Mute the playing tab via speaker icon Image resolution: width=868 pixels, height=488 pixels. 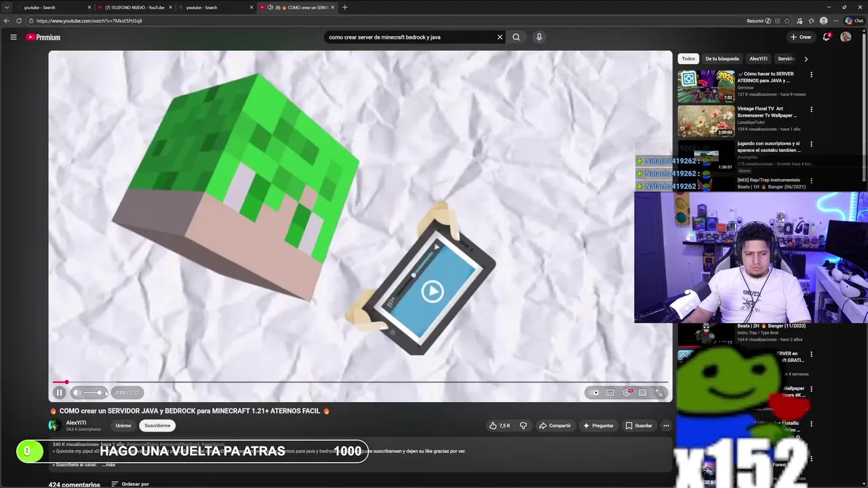270,7
